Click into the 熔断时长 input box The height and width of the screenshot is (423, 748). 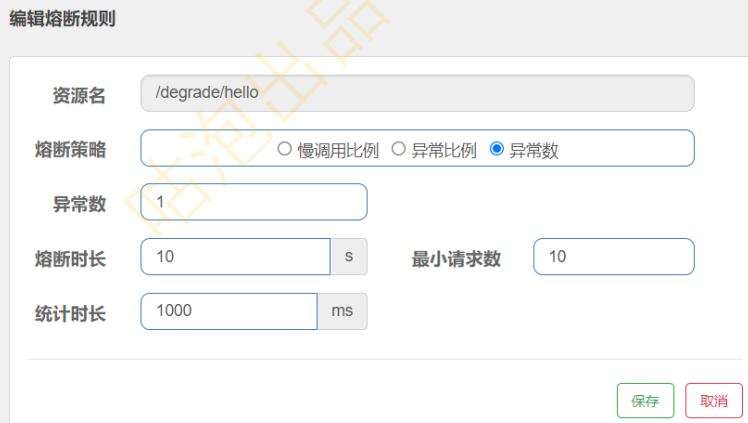pos(235,257)
